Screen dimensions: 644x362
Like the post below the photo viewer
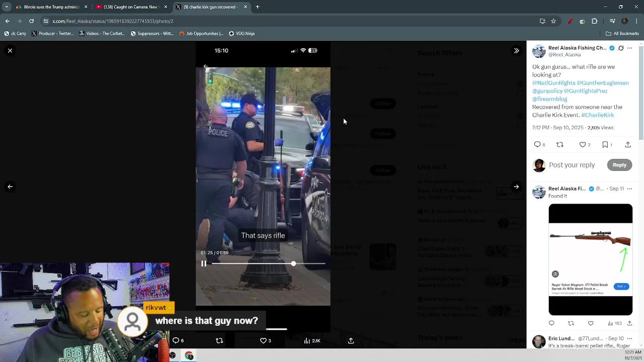point(265,340)
